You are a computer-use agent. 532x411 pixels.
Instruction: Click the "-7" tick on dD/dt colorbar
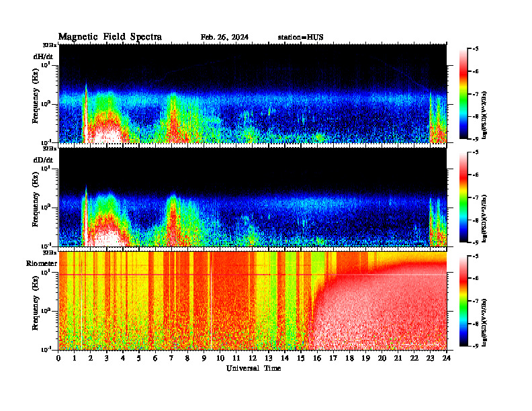tap(476, 197)
